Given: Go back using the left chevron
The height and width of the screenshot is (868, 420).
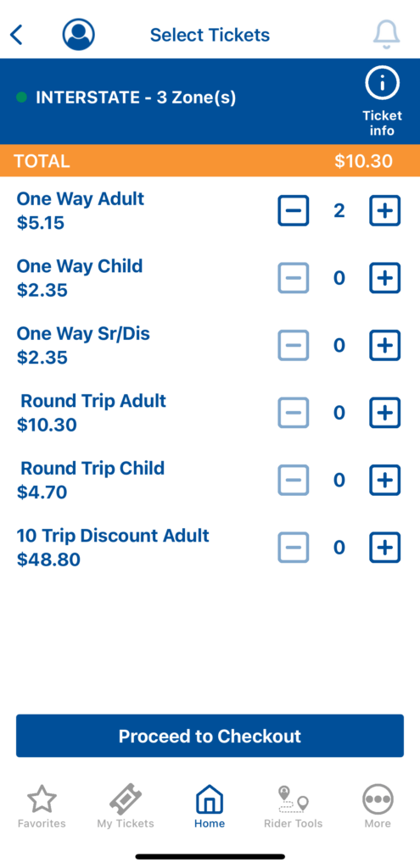Looking at the screenshot, I should click(x=17, y=35).
